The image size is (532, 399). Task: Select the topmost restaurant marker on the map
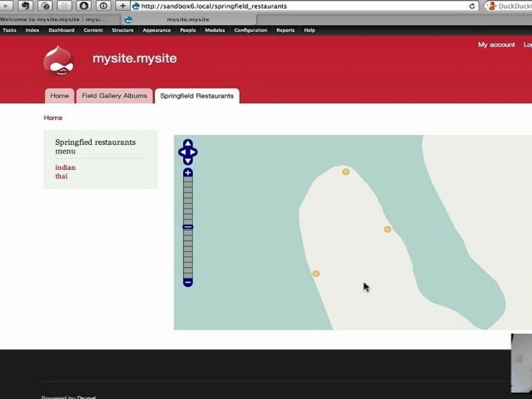tap(345, 172)
